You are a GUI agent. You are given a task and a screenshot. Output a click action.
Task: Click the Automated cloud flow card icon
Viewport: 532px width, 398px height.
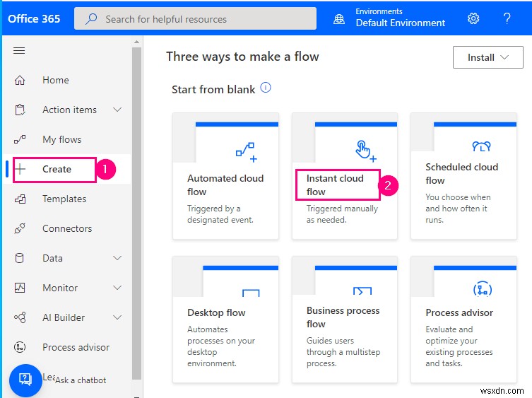point(247,152)
